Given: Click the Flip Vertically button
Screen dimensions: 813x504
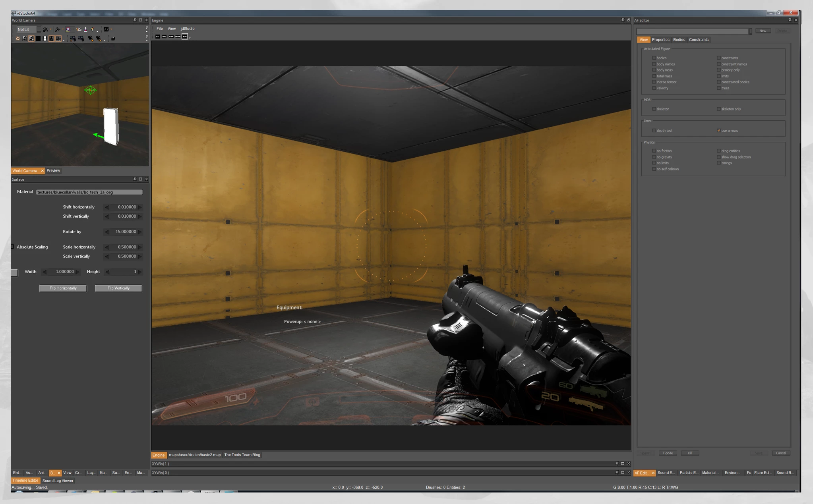Looking at the screenshot, I should [x=118, y=288].
